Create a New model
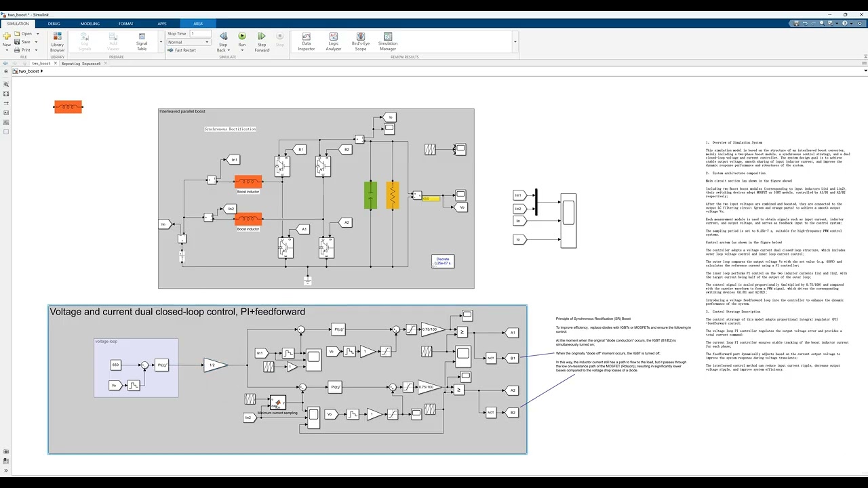This screenshot has width=868, height=488. 7,39
